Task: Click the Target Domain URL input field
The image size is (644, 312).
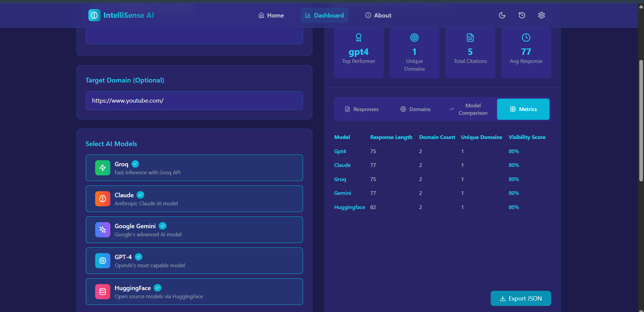Action: 194,101
